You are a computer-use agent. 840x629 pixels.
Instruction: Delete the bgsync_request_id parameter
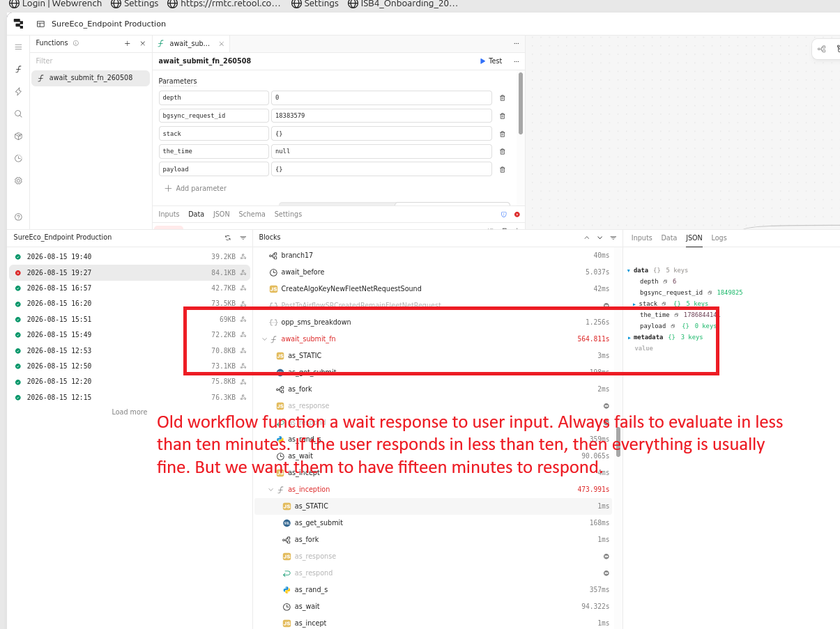503,116
